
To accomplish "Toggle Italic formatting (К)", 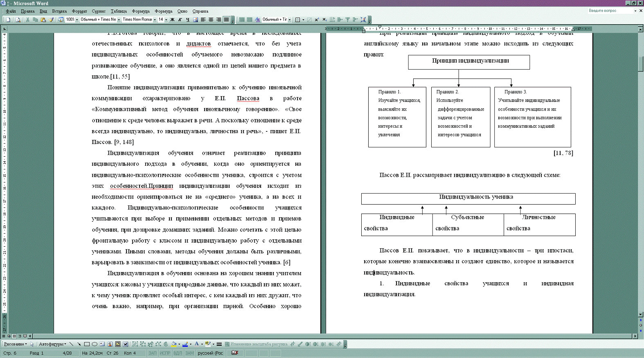I will pos(180,20).
